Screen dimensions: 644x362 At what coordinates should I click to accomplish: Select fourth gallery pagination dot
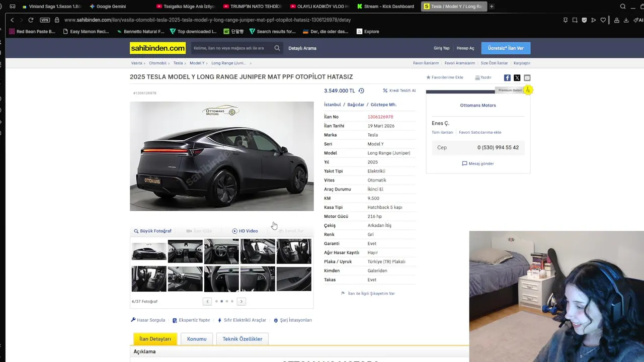(x=232, y=302)
